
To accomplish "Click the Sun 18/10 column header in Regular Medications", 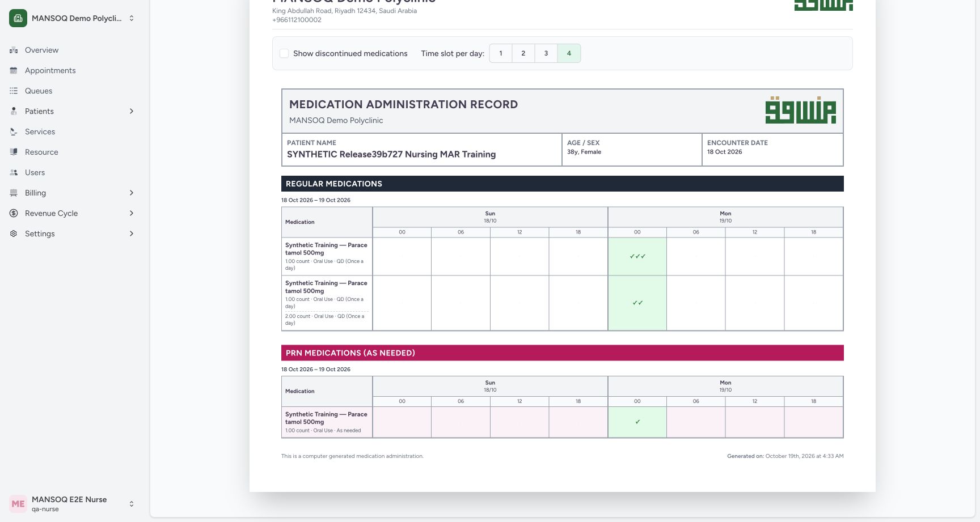I will coord(490,217).
